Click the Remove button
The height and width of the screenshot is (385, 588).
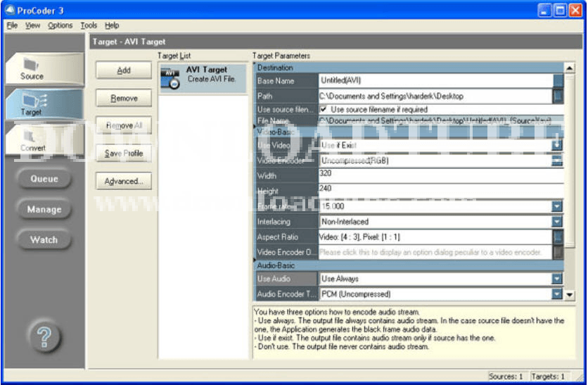coord(124,98)
